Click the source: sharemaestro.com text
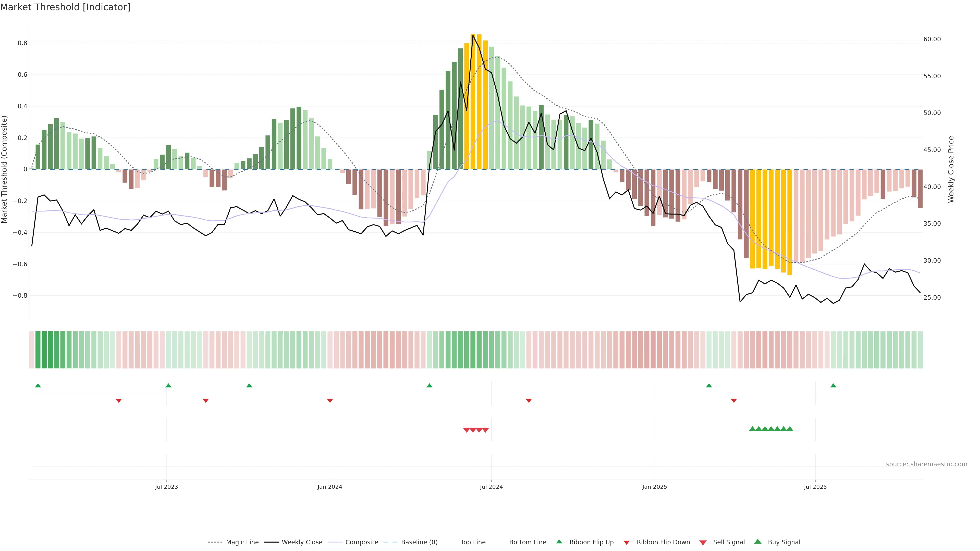980x551 pixels. tap(926, 464)
